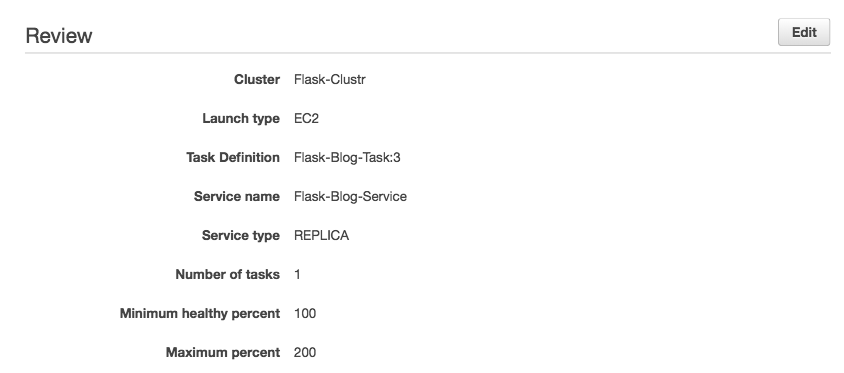Select the Service type label

(x=241, y=236)
